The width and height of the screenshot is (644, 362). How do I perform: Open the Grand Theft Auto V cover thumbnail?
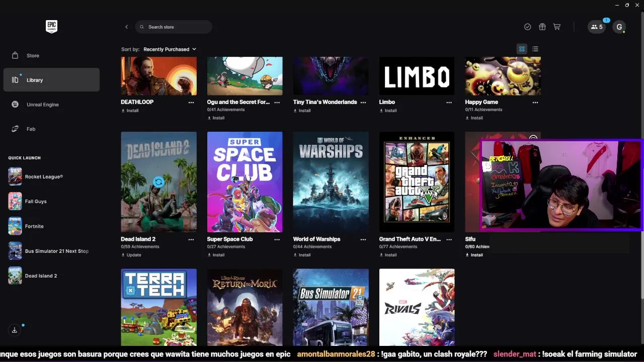coord(417,182)
